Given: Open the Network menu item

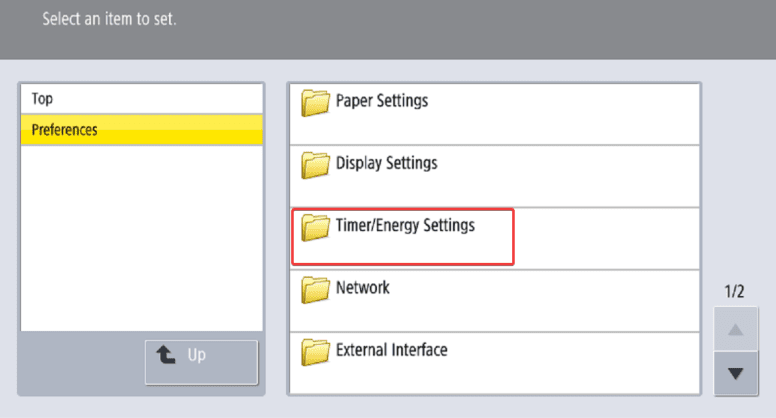Looking at the screenshot, I should (363, 288).
